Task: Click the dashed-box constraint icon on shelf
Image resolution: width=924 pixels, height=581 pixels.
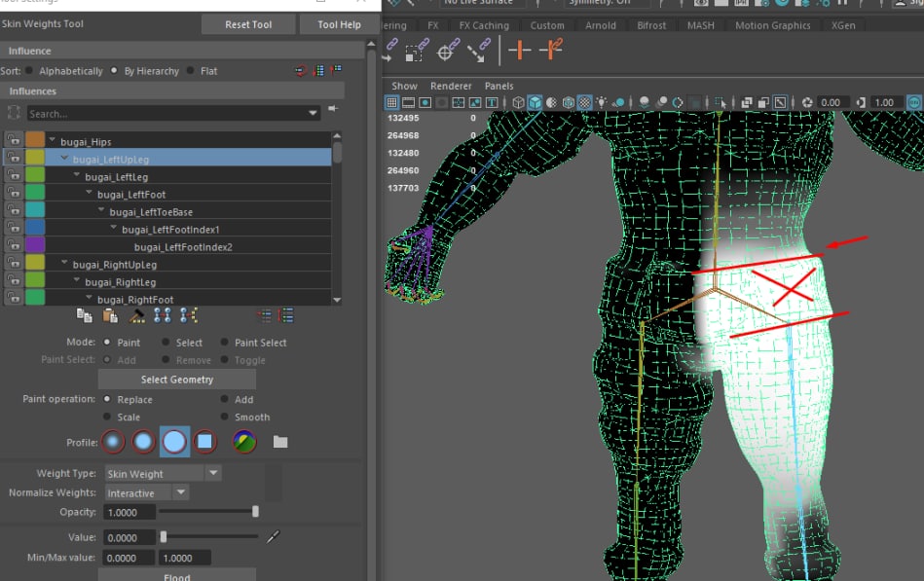Action: coord(418,51)
